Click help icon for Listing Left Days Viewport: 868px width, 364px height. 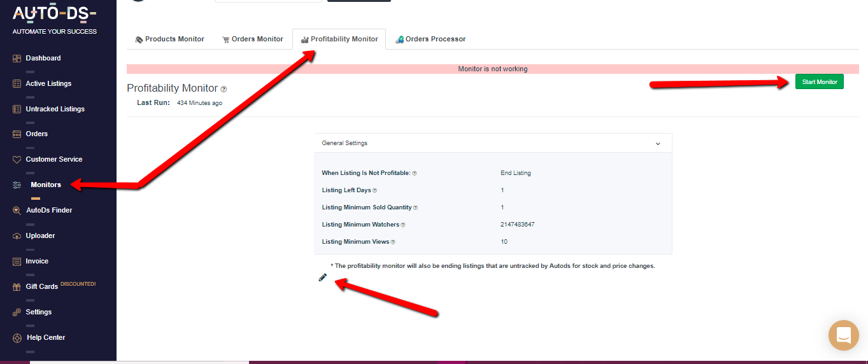tap(374, 190)
